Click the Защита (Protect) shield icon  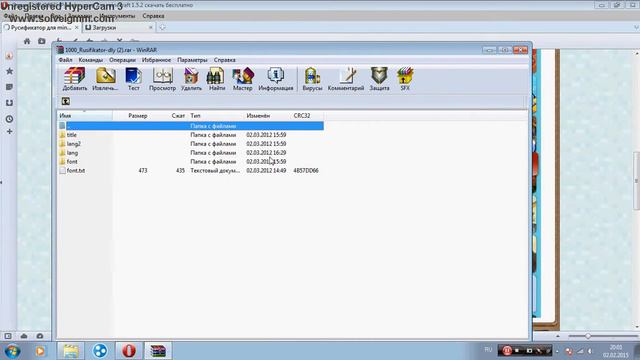pyautogui.click(x=379, y=79)
